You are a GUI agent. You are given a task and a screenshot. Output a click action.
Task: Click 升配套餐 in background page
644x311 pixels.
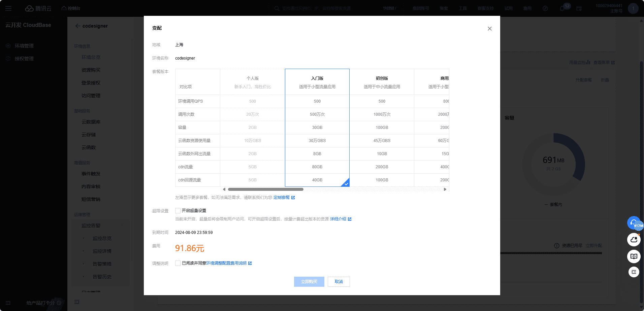click(x=584, y=80)
